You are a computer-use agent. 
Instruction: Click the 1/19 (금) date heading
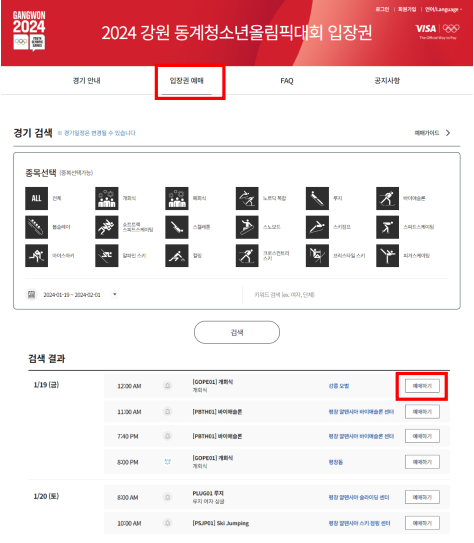tap(46, 385)
